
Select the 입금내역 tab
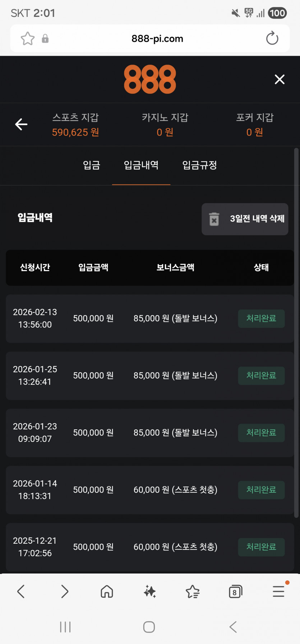click(x=141, y=165)
